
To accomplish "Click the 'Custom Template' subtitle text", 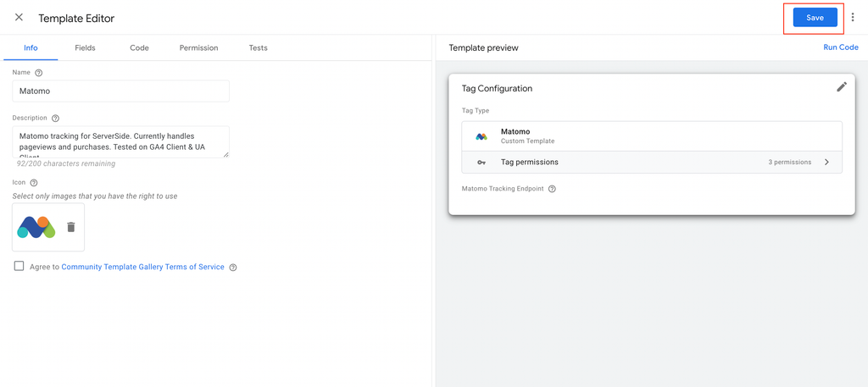I will tap(527, 141).
